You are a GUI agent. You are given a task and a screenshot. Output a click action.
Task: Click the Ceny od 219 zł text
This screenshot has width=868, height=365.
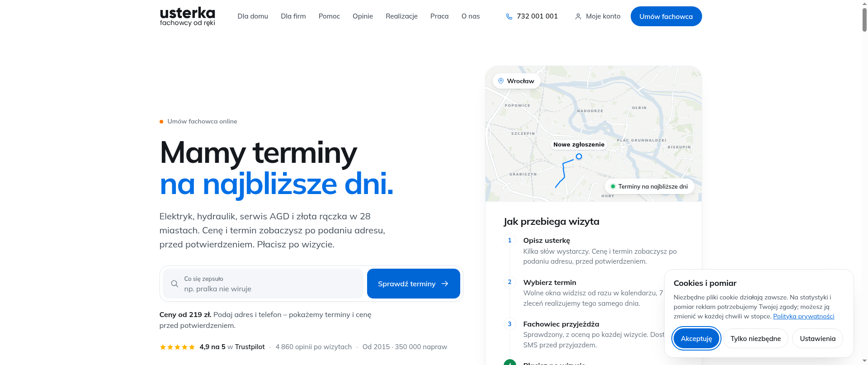tap(185, 314)
